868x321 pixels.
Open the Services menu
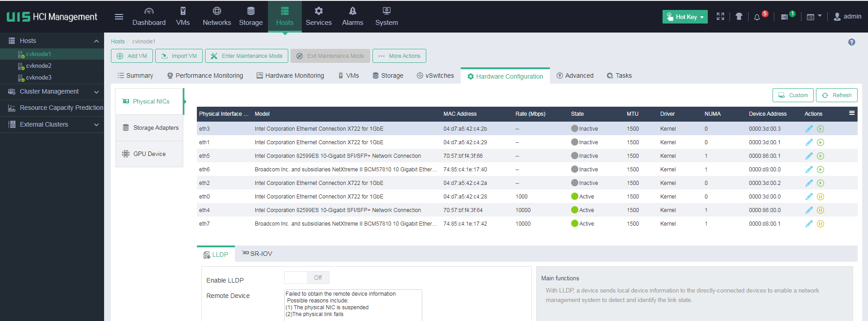(x=319, y=17)
